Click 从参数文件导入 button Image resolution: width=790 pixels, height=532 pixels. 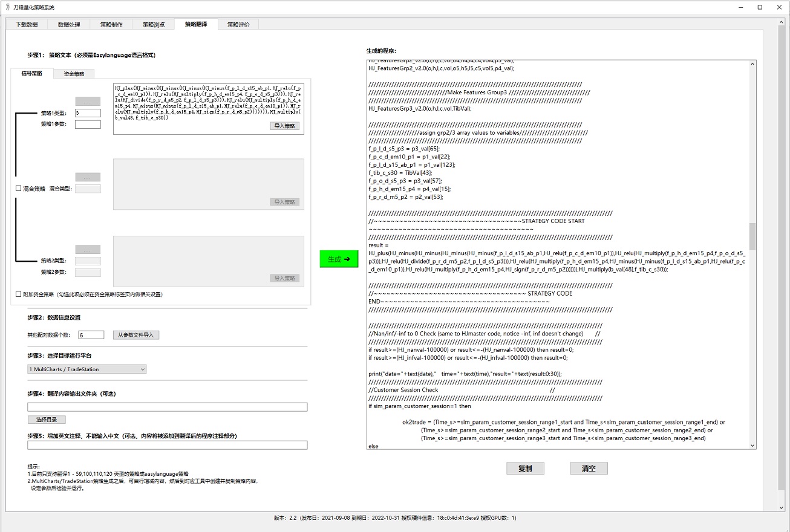[x=136, y=335]
